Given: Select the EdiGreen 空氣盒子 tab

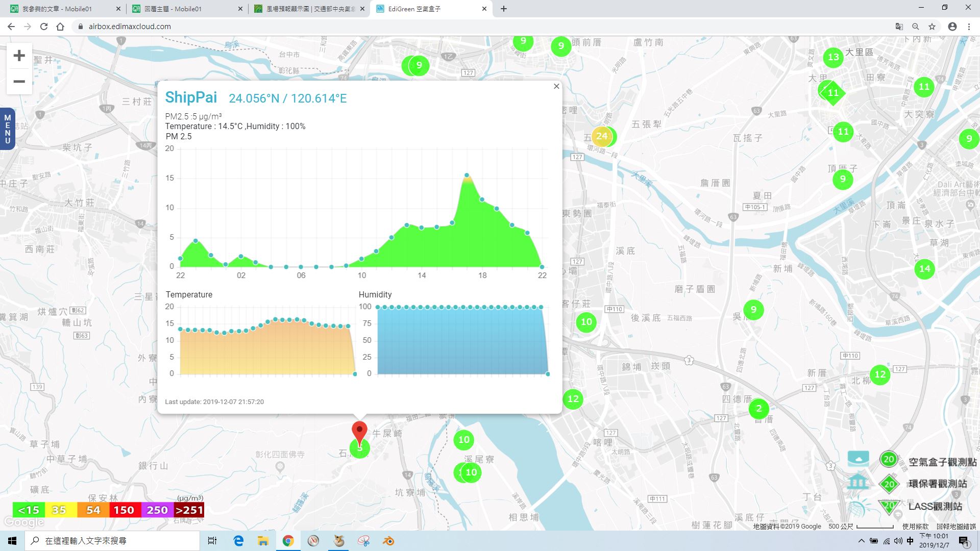Looking at the screenshot, I should click(x=431, y=9).
